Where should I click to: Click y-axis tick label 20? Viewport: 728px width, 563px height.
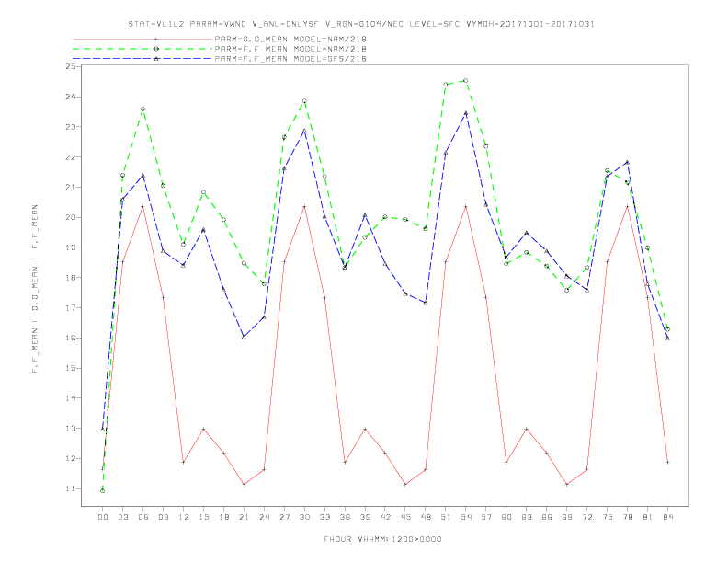point(70,217)
